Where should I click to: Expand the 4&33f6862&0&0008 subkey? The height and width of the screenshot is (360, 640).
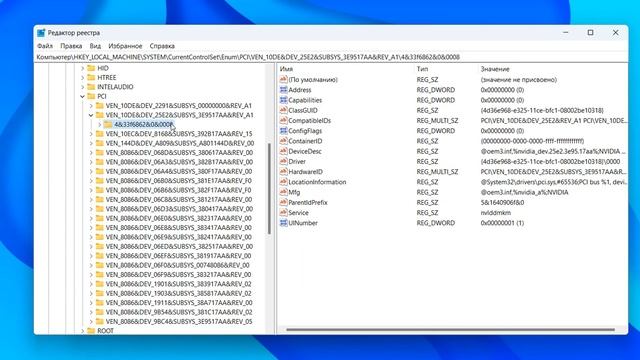point(100,124)
